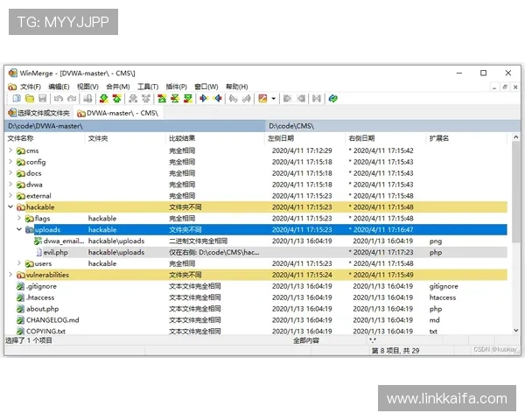Expand the cms folder
Image resolution: width=525 pixels, height=420 pixels.
[x=10, y=150]
